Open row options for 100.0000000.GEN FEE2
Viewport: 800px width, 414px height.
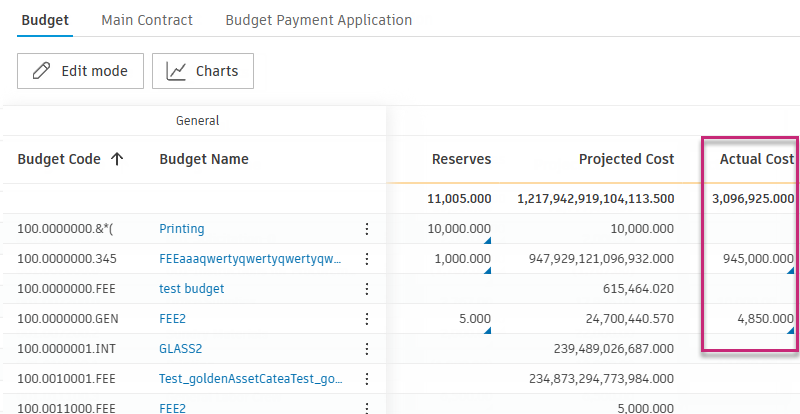366,319
